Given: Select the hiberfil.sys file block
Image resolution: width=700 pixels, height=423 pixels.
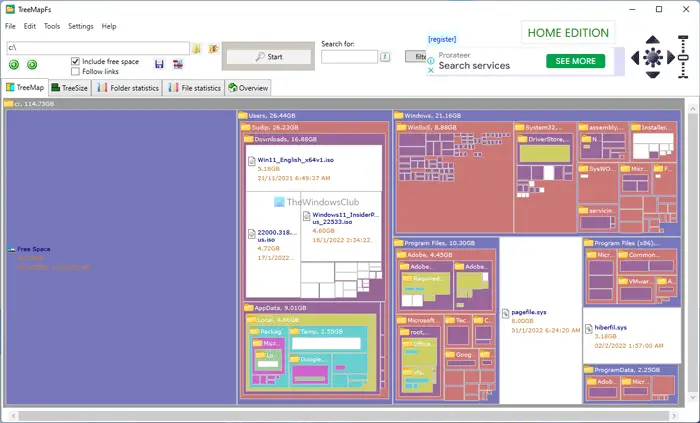Looking at the screenshot, I should click(x=632, y=336).
